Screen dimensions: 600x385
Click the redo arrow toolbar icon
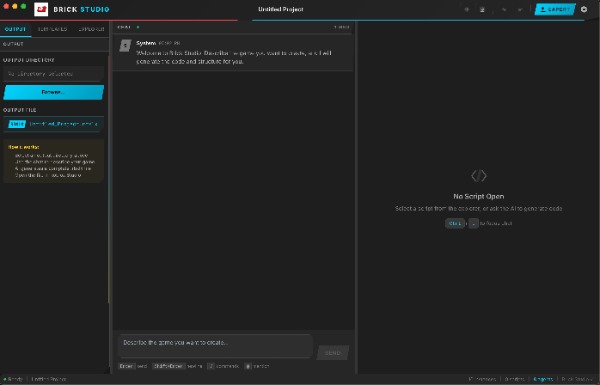tap(520, 9)
